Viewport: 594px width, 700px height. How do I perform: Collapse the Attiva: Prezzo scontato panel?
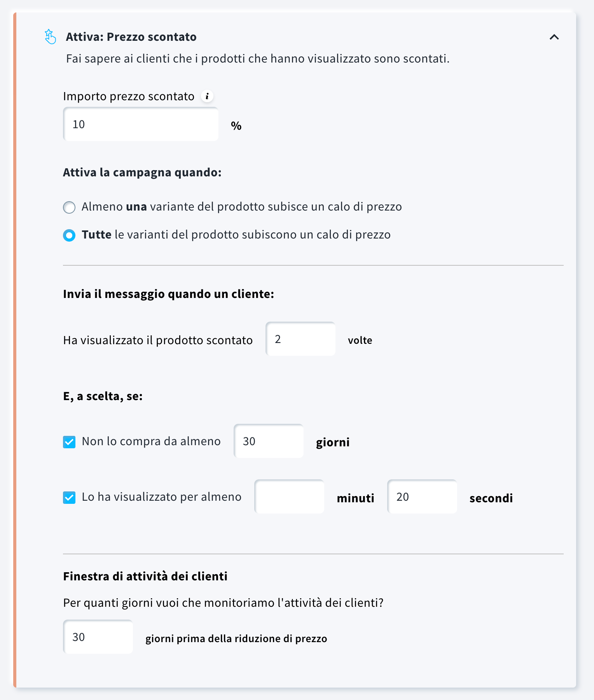point(555,37)
